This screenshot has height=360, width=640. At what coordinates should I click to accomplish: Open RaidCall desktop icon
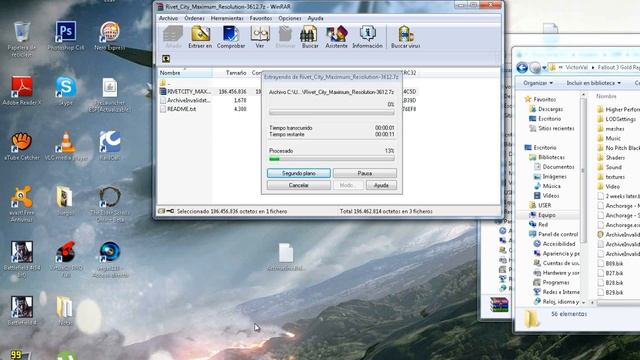point(110,146)
